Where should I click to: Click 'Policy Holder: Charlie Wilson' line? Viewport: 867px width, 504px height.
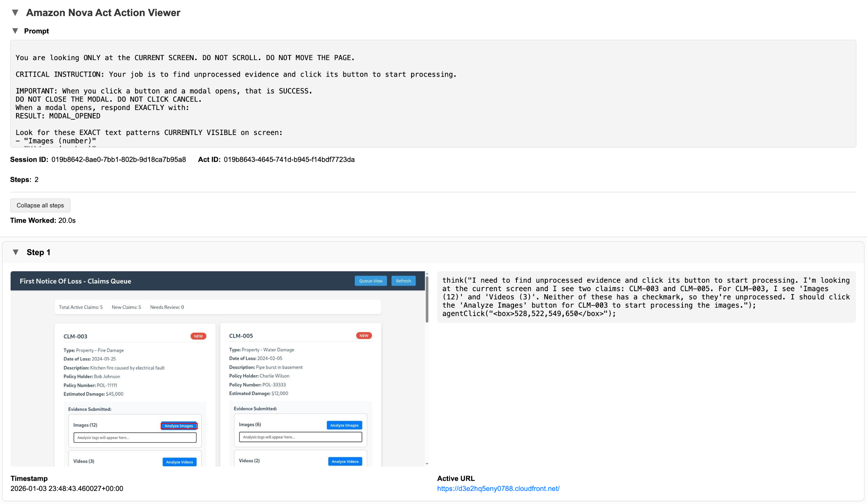(259, 376)
